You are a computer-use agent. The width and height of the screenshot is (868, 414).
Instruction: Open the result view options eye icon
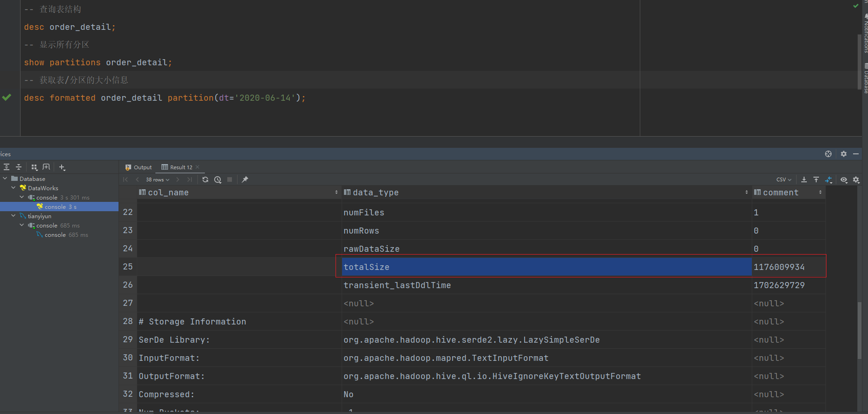(844, 179)
